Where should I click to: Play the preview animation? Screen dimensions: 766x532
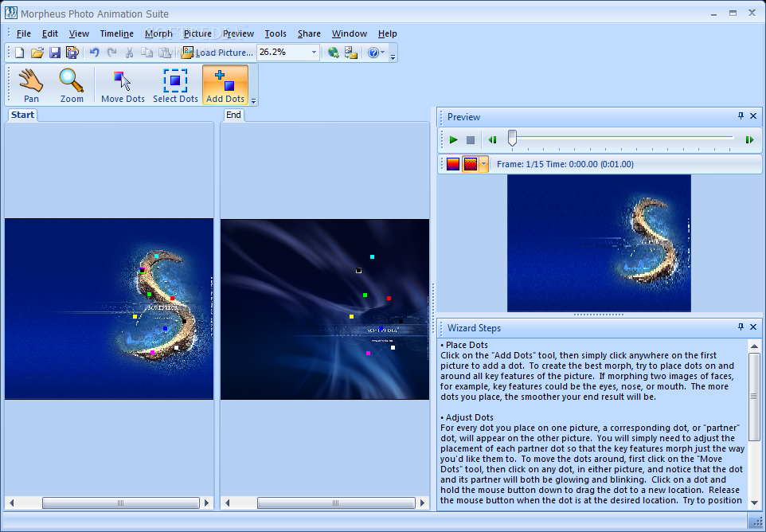(x=453, y=139)
